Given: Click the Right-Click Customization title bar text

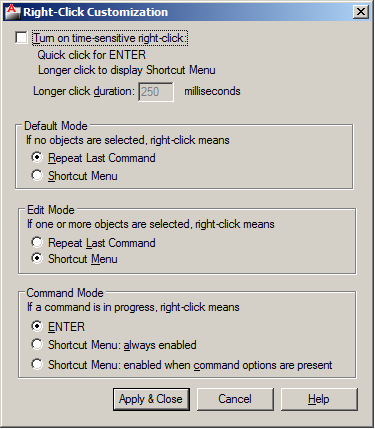Looking at the screenshot, I should [95, 12].
